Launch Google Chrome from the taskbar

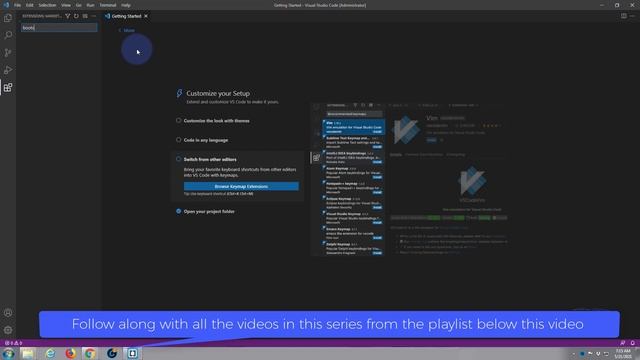coord(90,353)
